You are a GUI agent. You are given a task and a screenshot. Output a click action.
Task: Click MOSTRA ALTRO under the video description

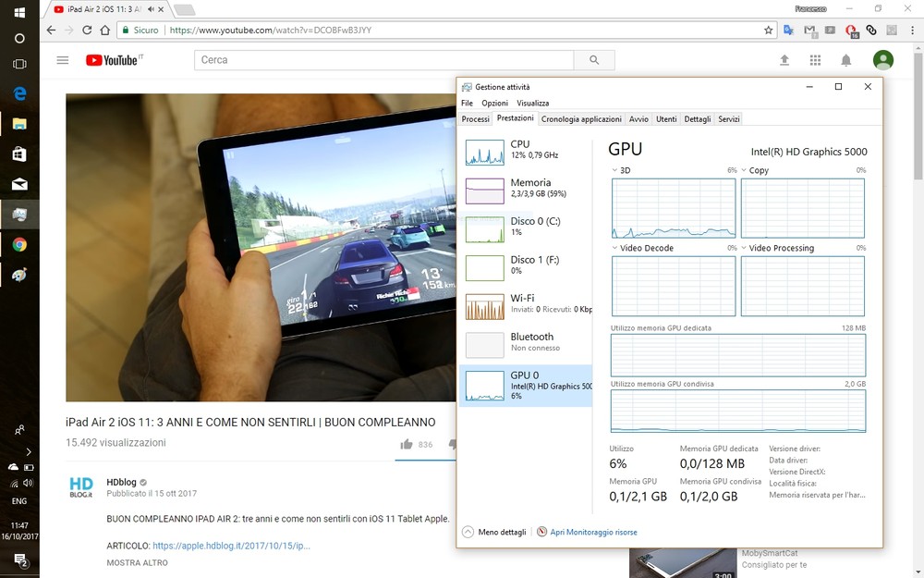[x=137, y=562]
